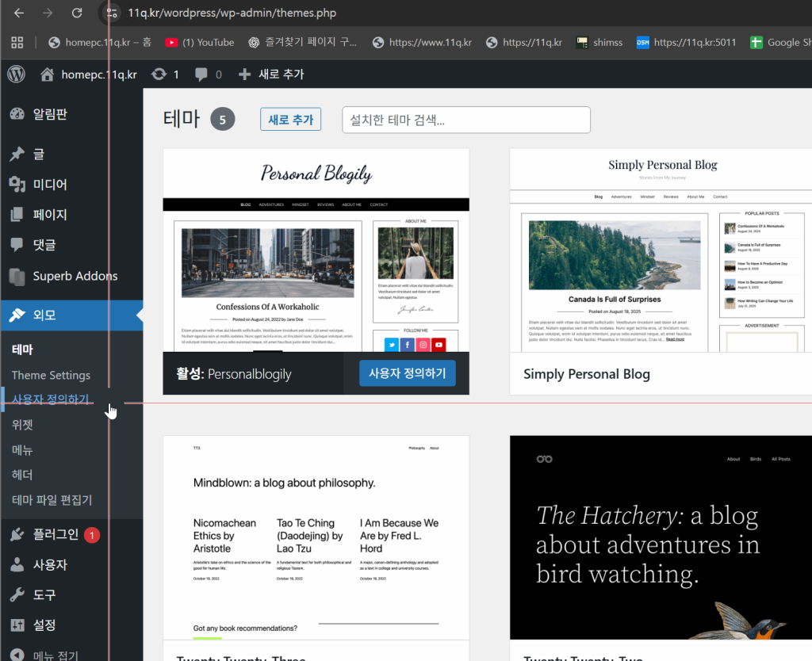Open 사용자 users menu
Image resolution: width=812 pixels, height=661 pixels.
pyautogui.click(x=71, y=565)
